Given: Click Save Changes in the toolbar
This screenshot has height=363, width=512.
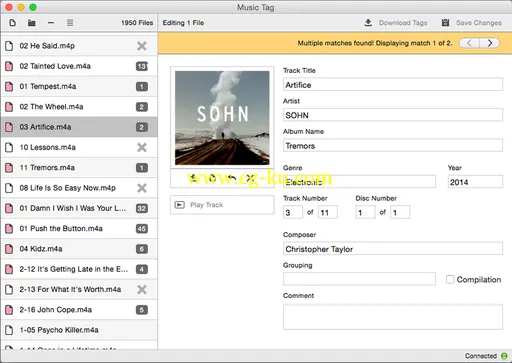Looking at the screenshot, I should tap(472, 23).
